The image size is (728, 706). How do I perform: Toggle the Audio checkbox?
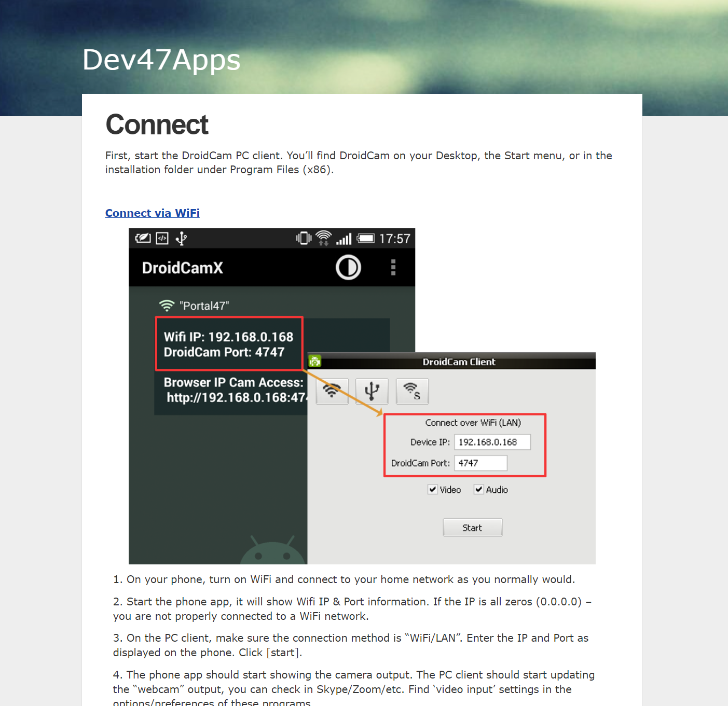tap(479, 490)
